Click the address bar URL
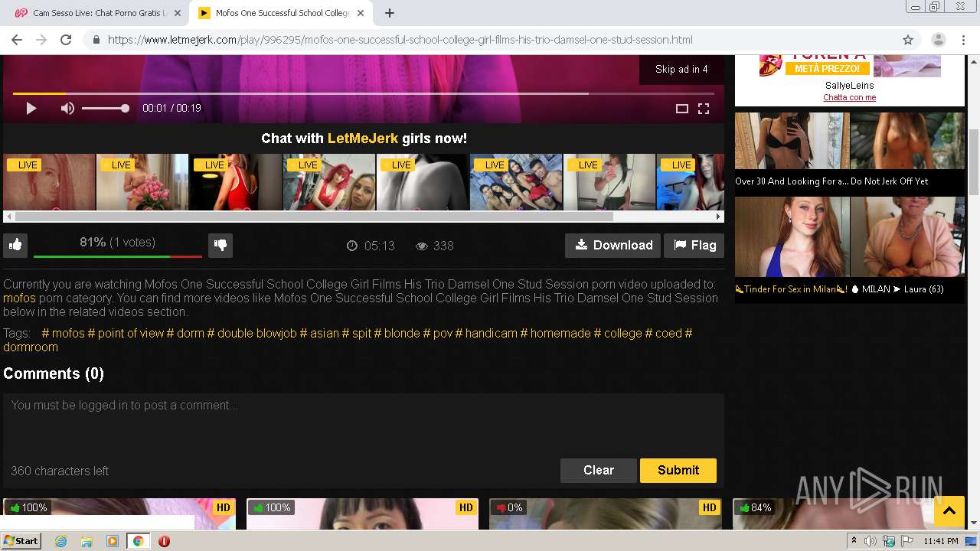 (x=400, y=40)
